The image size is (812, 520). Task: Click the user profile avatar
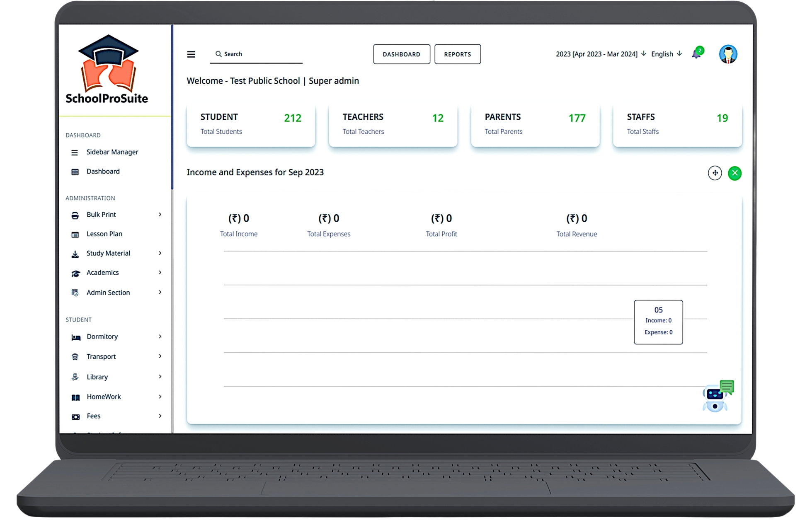728,54
